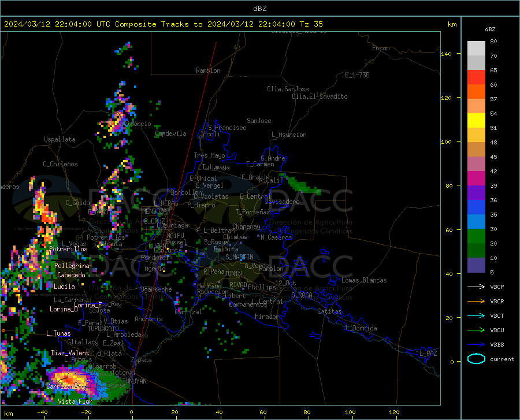Image resolution: width=520 pixels, height=420 pixels.
Task: Click the 'L_PAZ' label on map
Action: coord(428,354)
